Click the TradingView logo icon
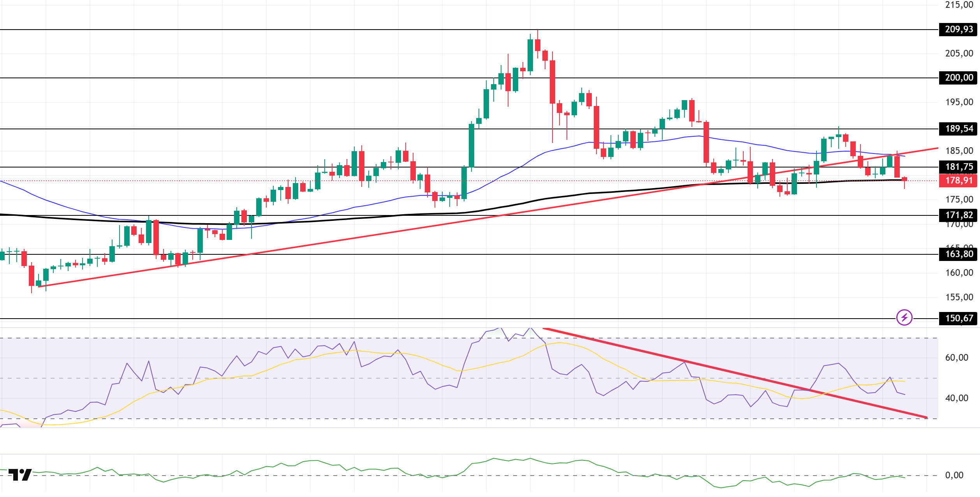 20,474
